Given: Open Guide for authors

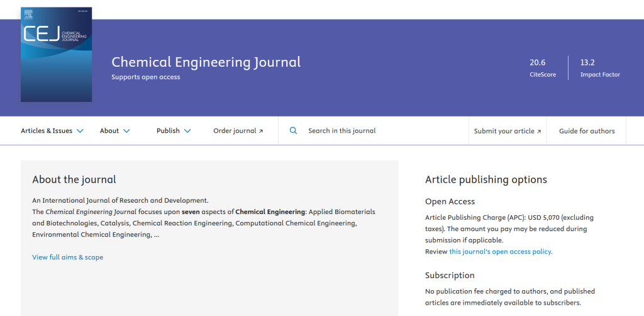Looking at the screenshot, I should click(587, 131).
